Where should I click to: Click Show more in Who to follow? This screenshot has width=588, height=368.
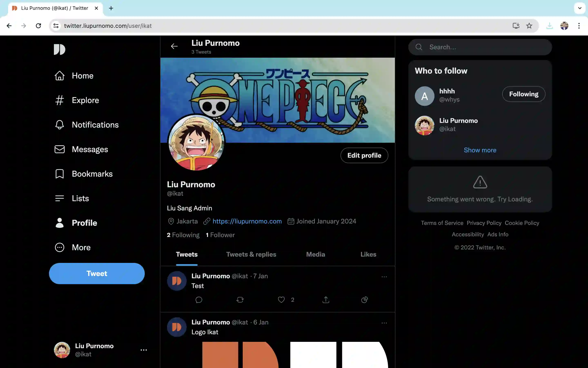(x=480, y=150)
